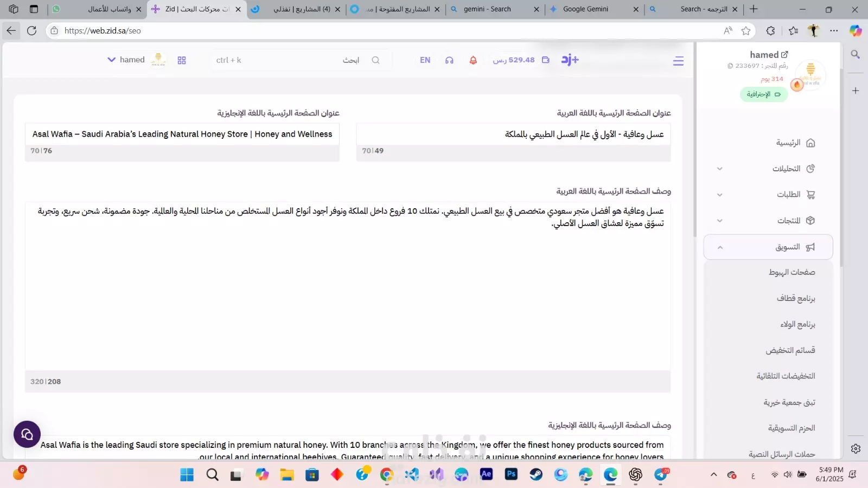Click the Zid logo in the header

570,60
